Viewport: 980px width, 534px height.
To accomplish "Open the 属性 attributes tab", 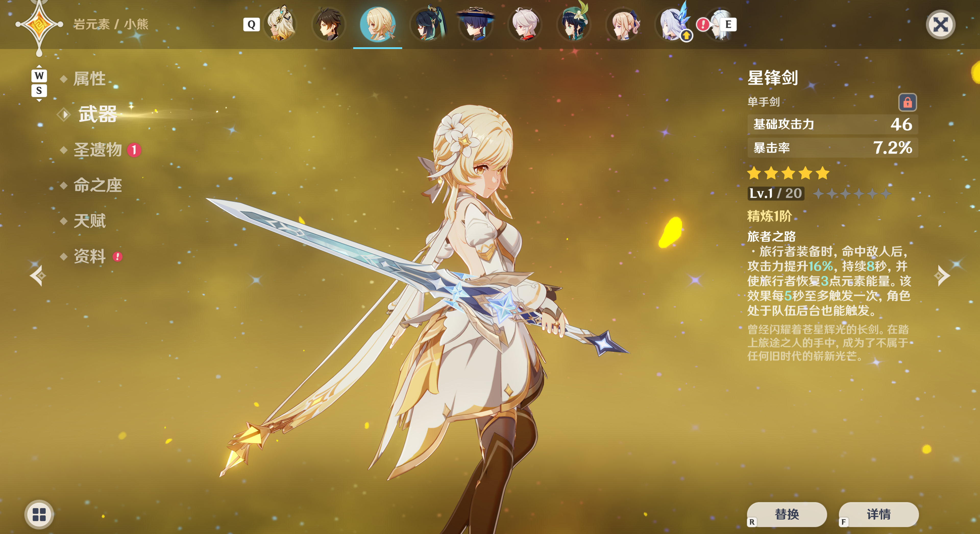I will coord(89,79).
